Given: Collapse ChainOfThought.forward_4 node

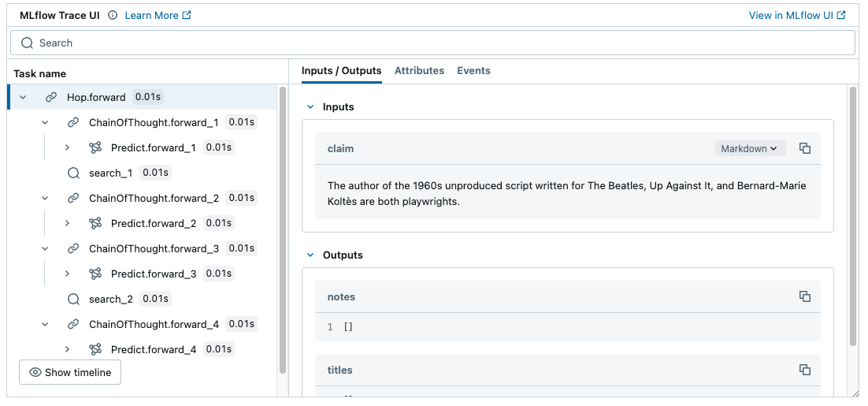Looking at the screenshot, I should [x=45, y=324].
